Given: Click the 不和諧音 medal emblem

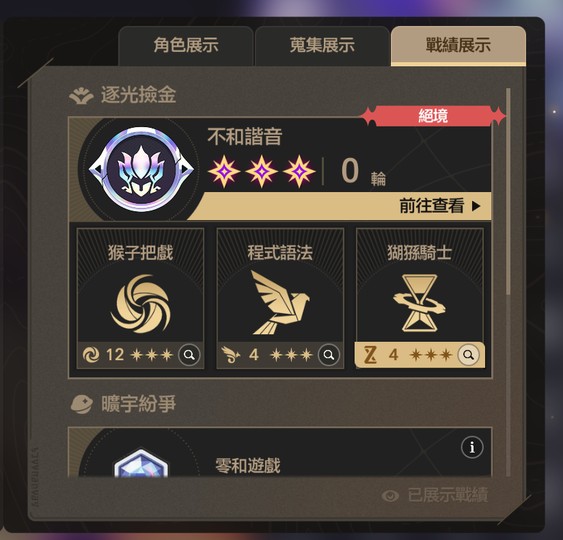Looking at the screenshot, I should pyautogui.click(x=141, y=169).
